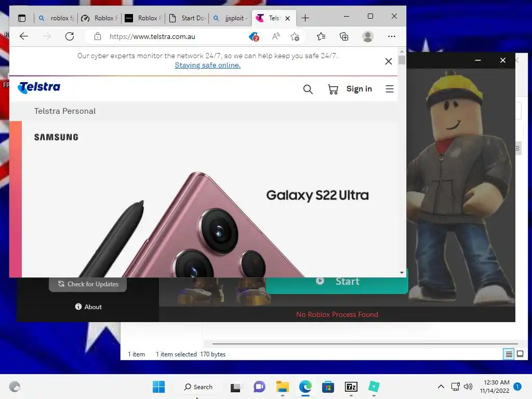532x399 pixels.
Task: Open Collections icon in Edge toolbar
Action: click(344, 36)
